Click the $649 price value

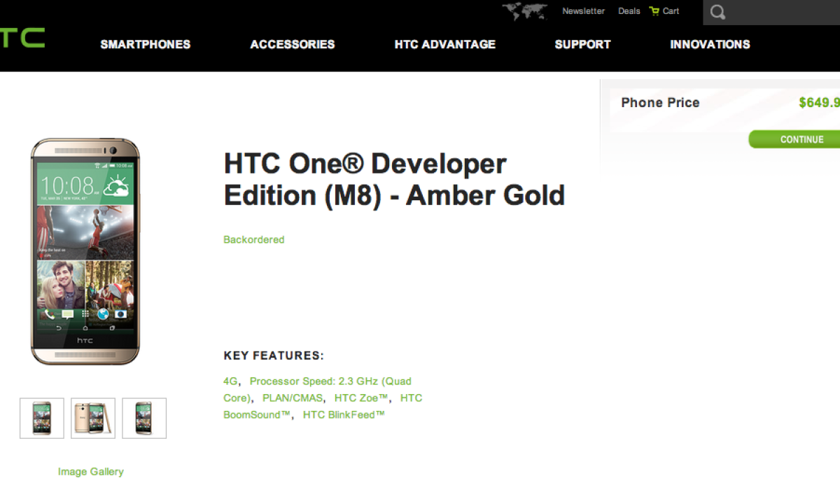click(x=819, y=103)
